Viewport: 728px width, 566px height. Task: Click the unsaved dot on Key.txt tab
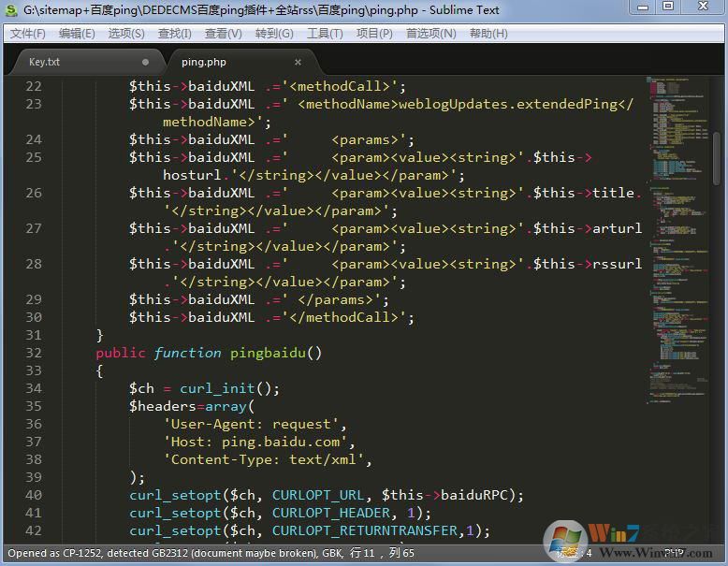[145, 62]
